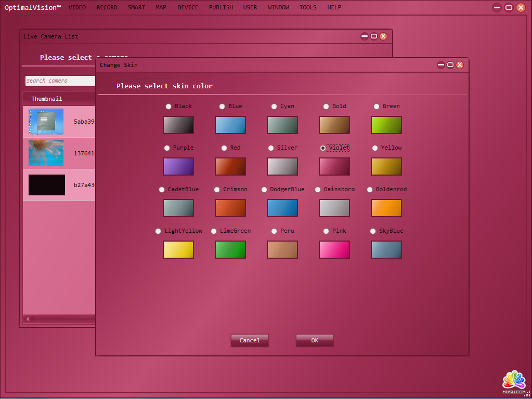Open the DEVICE menu
This screenshot has width=532, height=399.
(x=188, y=8)
